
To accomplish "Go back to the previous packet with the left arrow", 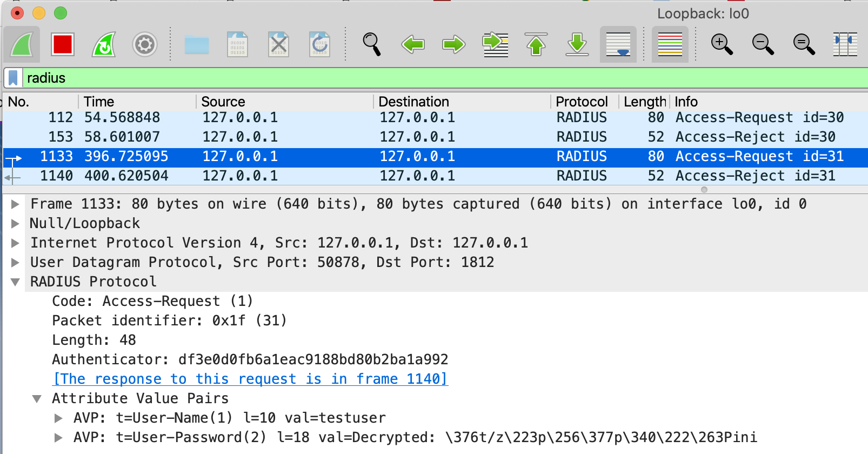I will 413,44.
